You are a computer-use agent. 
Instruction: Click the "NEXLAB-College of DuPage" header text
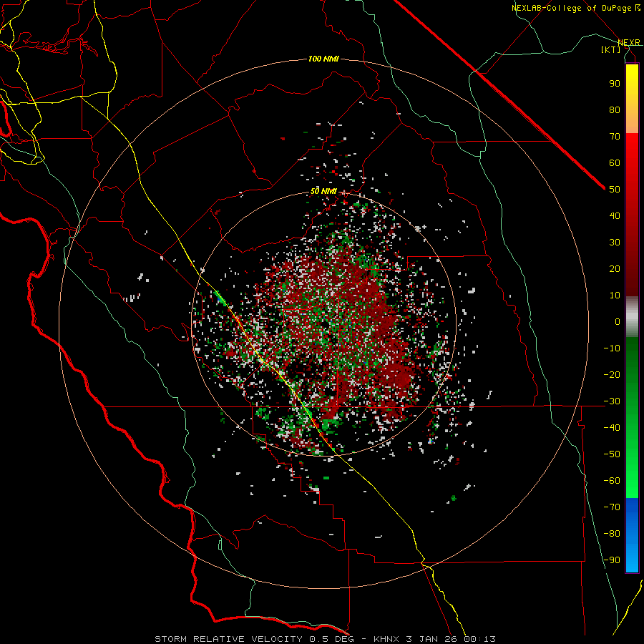point(571,8)
